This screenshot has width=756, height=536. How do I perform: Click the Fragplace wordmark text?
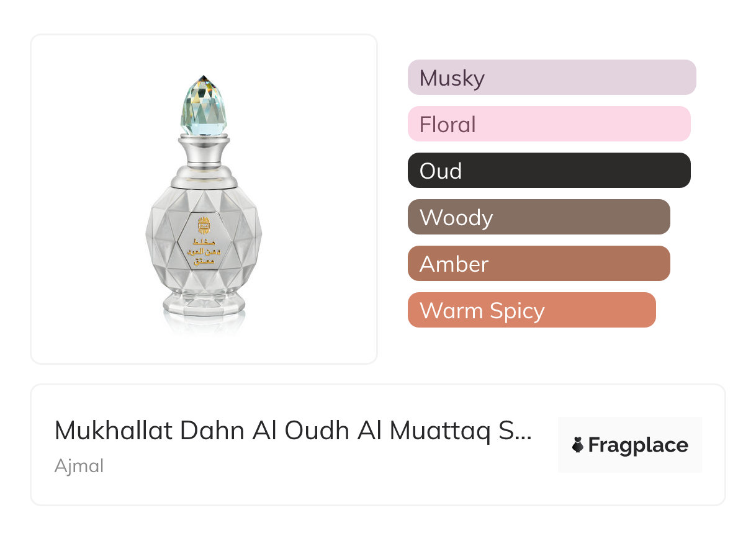pyautogui.click(x=638, y=445)
